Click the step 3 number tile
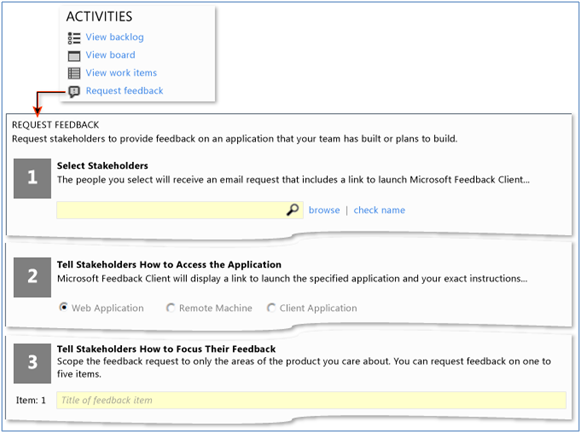The image size is (582, 433). pos(32,363)
